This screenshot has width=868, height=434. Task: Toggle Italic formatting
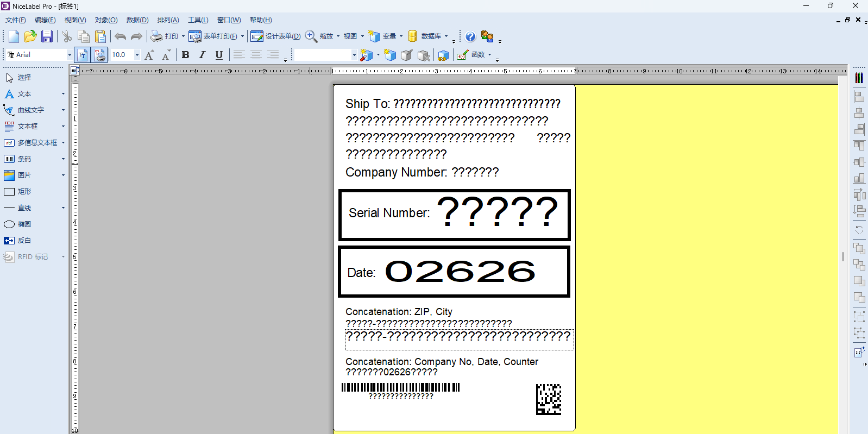202,55
